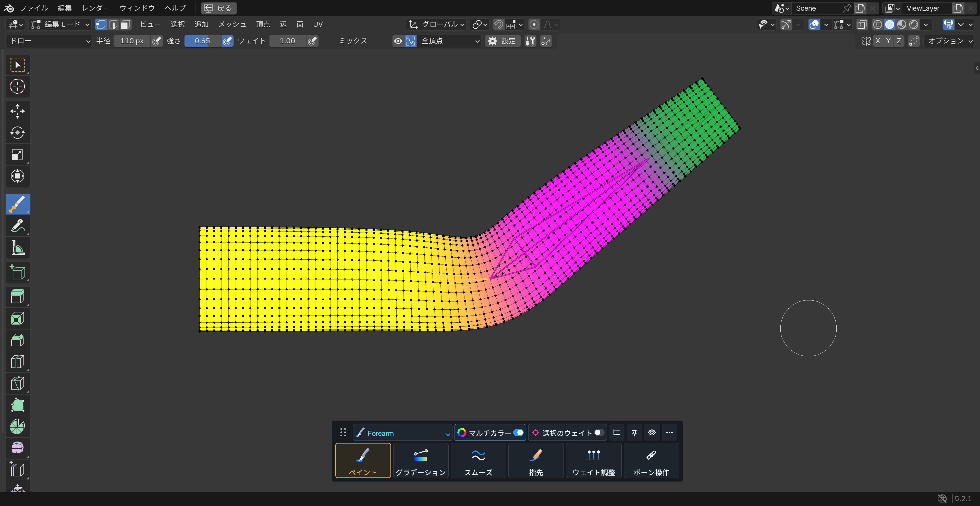
Task: Open the グラデーション gradient tool
Action: point(420,460)
